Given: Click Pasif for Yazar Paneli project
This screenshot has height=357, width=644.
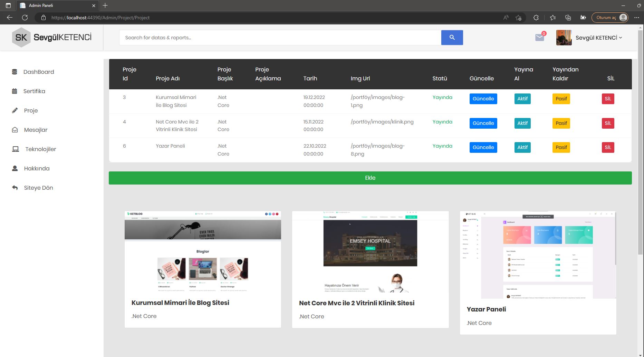Looking at the screenshot, I should tap(561, 147).
